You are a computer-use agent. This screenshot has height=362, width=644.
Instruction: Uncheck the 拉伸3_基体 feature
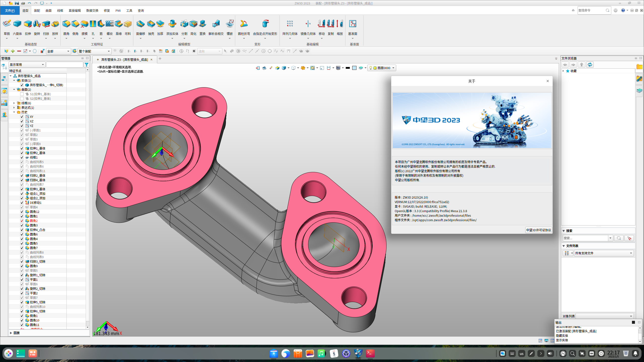(x=22, y=189)
